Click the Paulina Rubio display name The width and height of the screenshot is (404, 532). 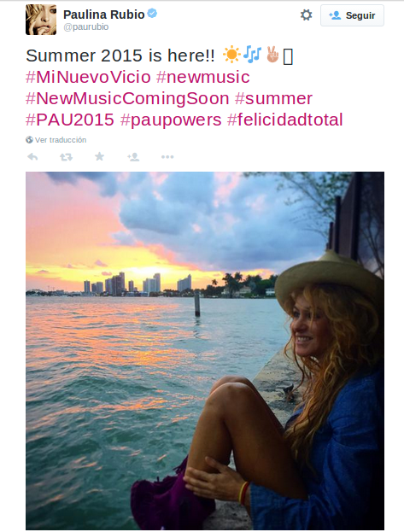tap(104, 15)
